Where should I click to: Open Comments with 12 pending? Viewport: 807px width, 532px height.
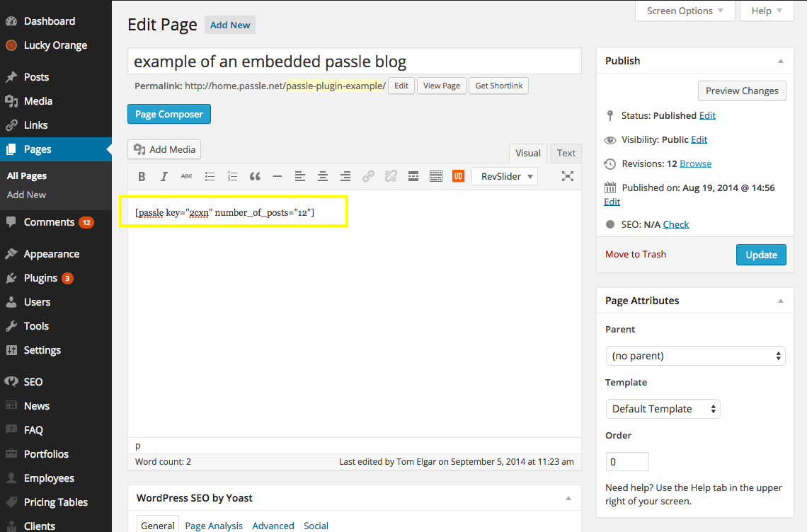click(56, 222)
